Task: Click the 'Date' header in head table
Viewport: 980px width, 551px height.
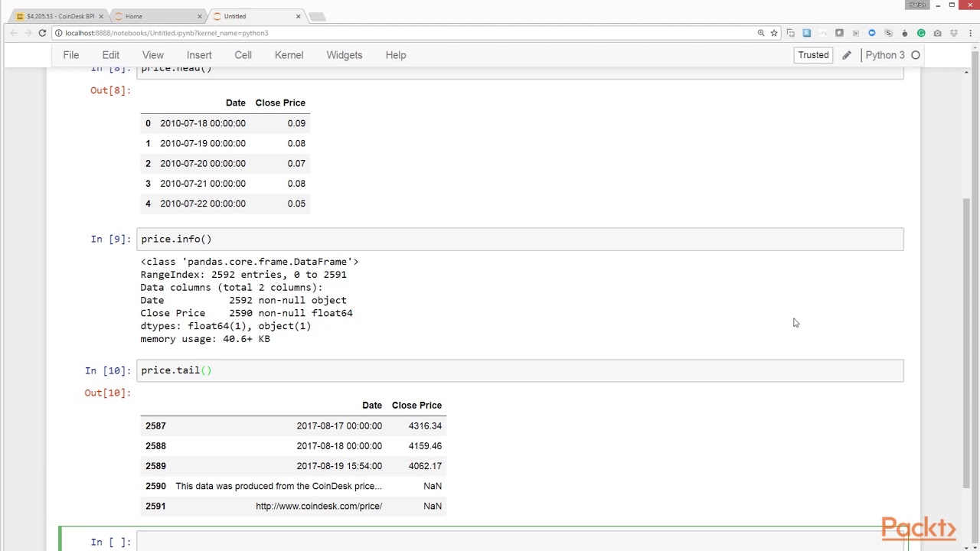Action: click(x=236, y=103)
